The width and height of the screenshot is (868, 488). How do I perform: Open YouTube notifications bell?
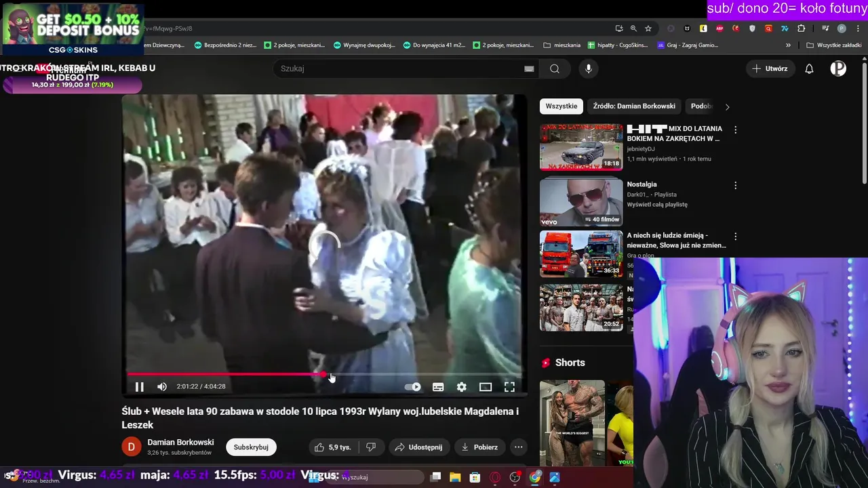pos(809,68)
